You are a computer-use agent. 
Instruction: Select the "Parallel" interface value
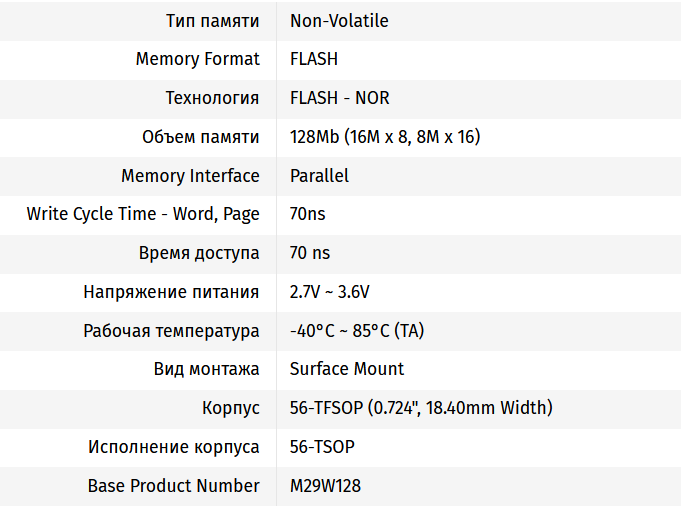[319, 176]
